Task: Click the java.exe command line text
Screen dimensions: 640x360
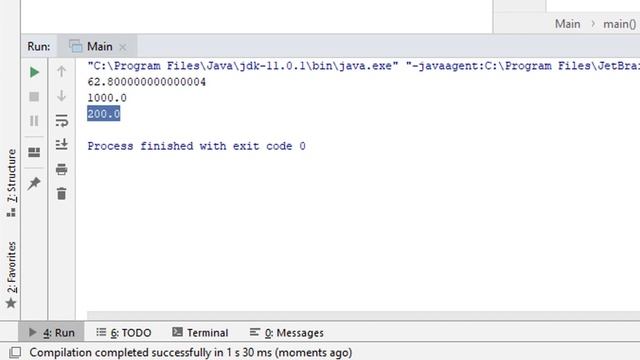Action: (x=364, y=66)
